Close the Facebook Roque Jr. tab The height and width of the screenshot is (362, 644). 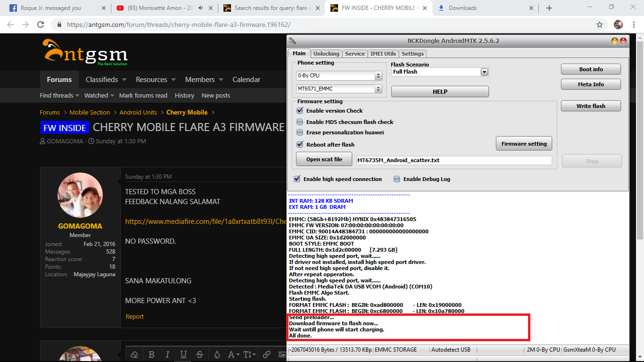104,8
